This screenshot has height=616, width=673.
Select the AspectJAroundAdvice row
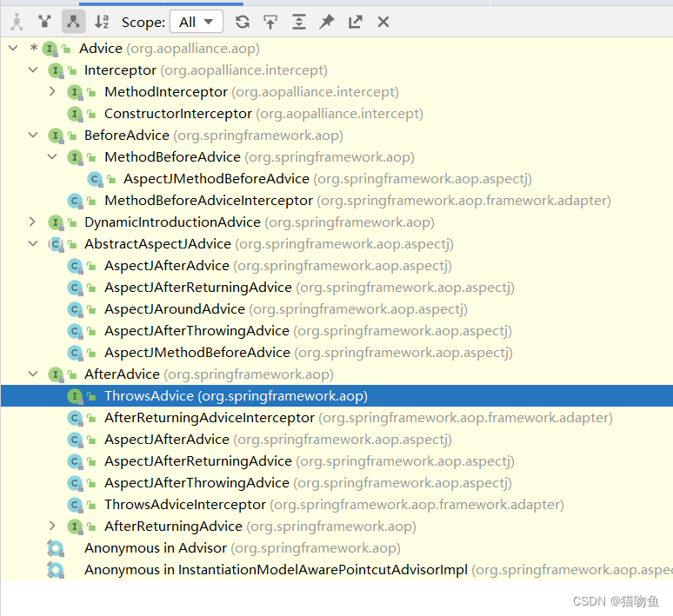pos(336,308)
